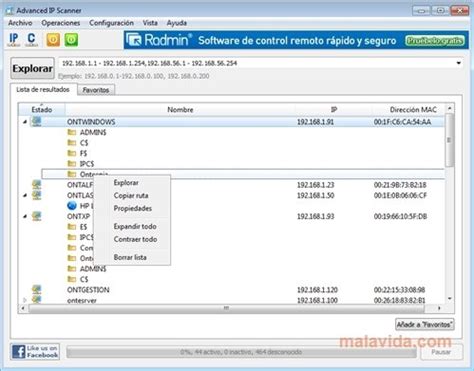Viewport: 474px width, 371px height.
Task: Click the vertical scrollbar thumb
Action: point(449,140)
